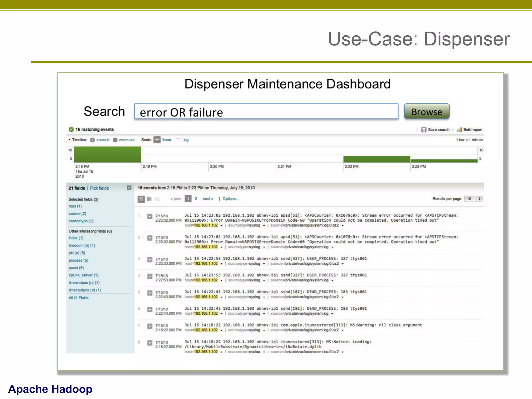Select the splunk_server (1) field
This screenshot has width=532, height=399.
(x=84, y=275)
